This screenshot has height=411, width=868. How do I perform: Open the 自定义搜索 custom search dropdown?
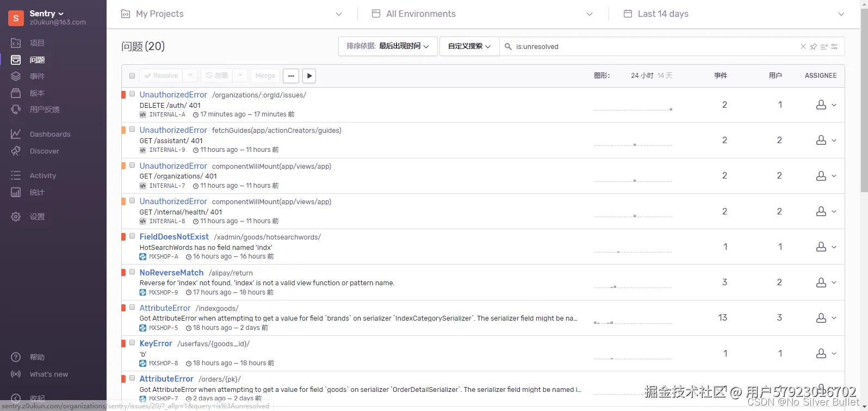pyautogui.click(x=469, y=46)
